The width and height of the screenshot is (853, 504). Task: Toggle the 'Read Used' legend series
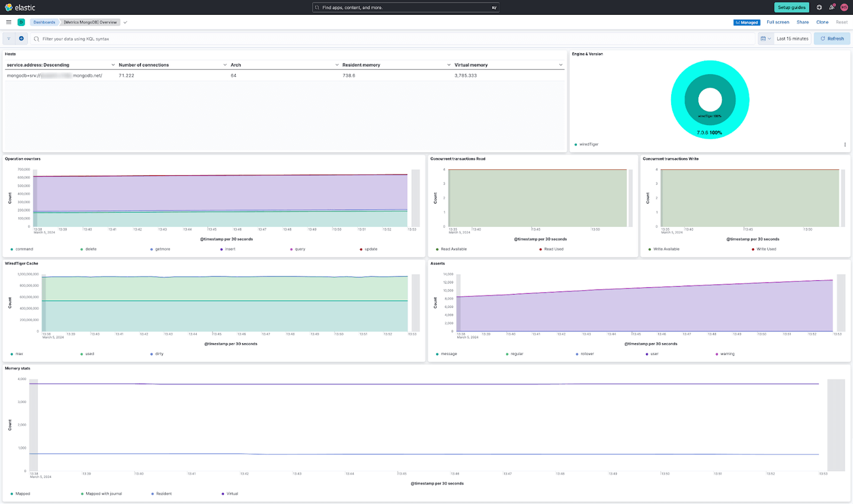pyautogui.click(x=551, y=249)
